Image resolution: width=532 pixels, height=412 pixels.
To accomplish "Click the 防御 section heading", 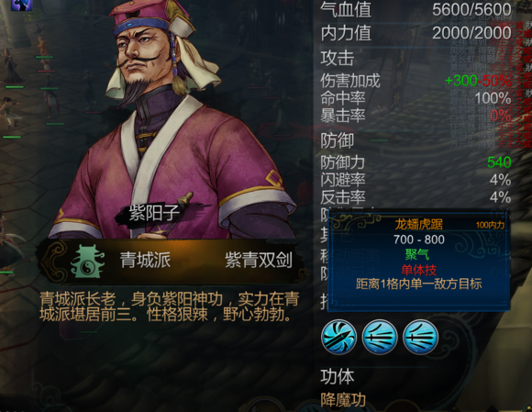I will (338, 140).
